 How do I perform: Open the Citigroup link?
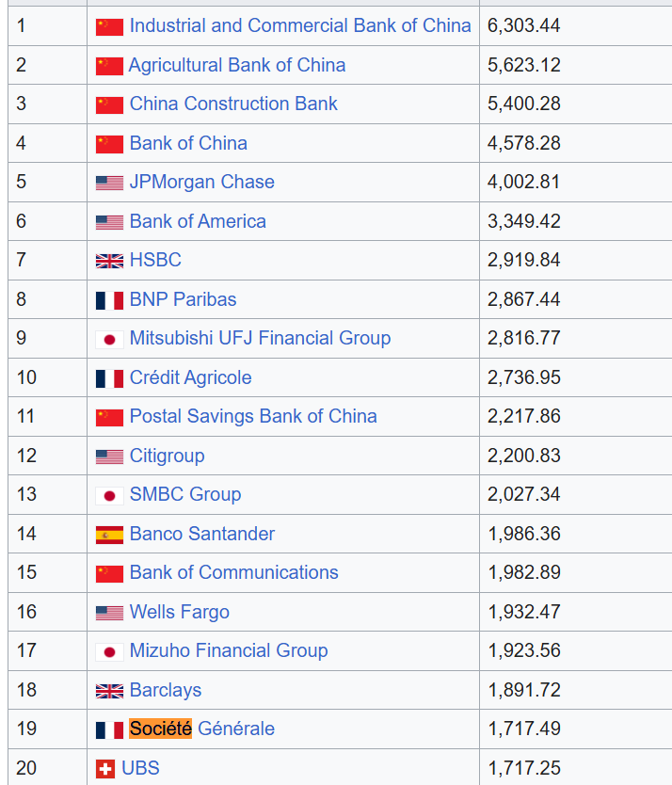(167, 456)
